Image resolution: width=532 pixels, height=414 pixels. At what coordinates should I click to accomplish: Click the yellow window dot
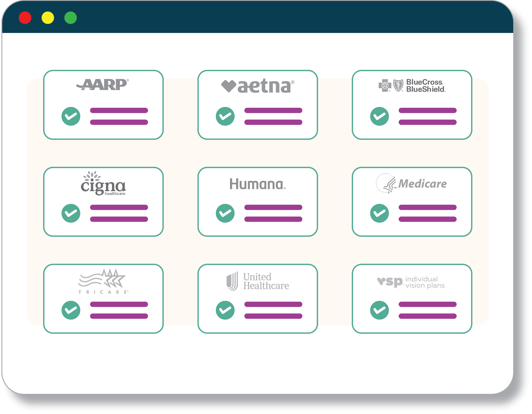(48, 18)
